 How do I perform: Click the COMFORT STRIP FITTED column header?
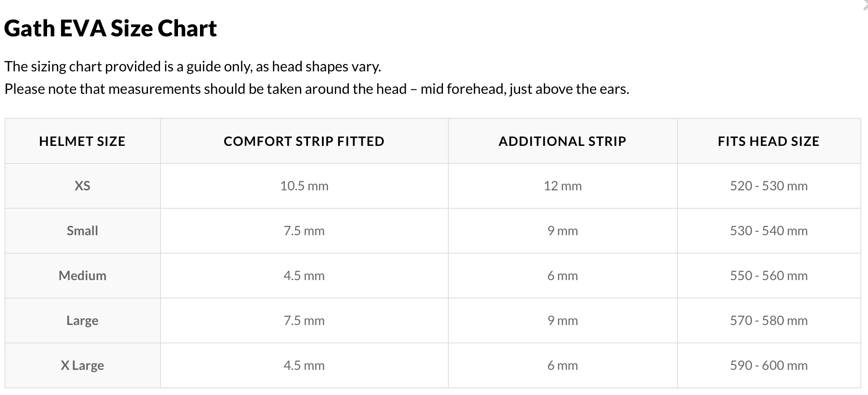(x=304, y=141)
